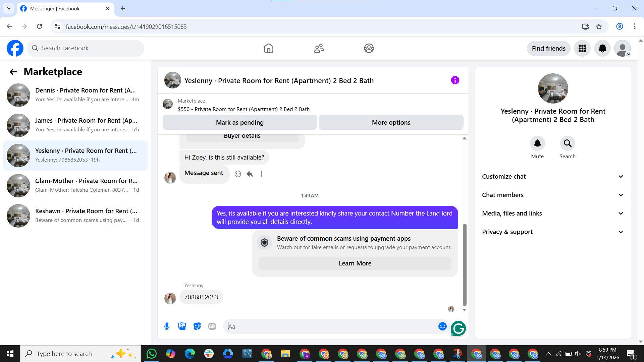Expand the Privacy & support section
Image resolution: width=644 pixels, height=362 pixels.
[x=553, y=232]
